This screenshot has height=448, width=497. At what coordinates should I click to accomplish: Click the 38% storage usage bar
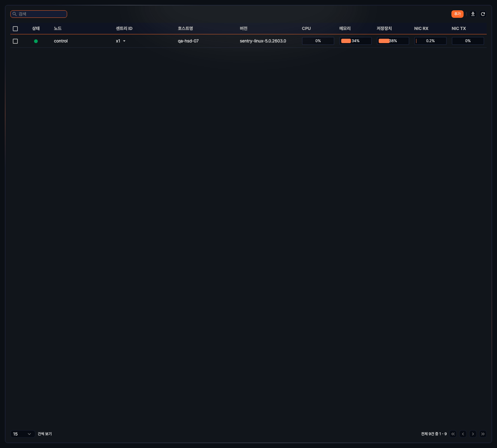pyautogui.click(x=393, y=41)
